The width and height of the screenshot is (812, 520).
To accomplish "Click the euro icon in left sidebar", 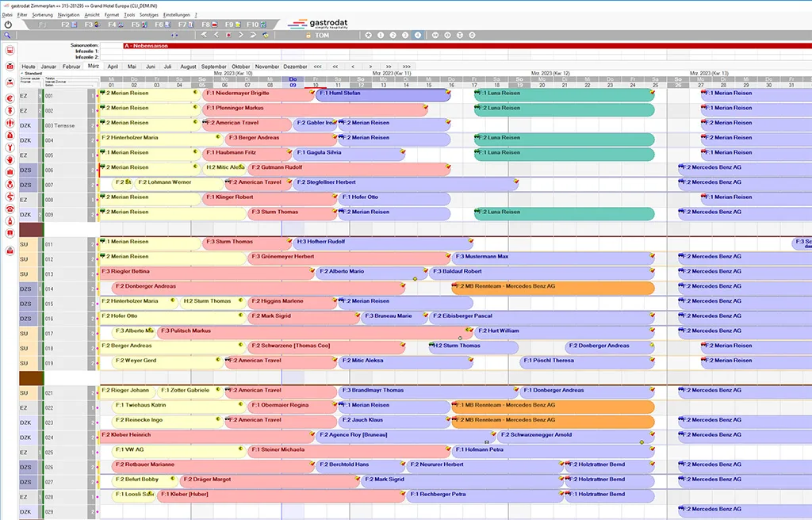I will point(10,98).
